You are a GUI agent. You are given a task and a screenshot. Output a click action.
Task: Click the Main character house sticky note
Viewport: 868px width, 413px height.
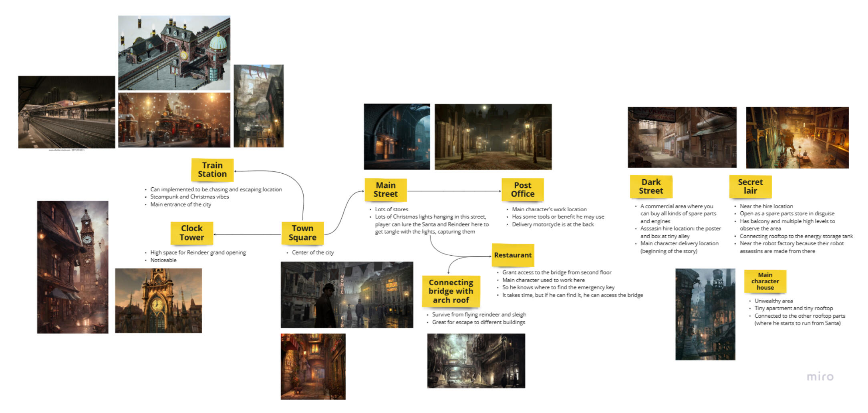(x=765, y=281)
